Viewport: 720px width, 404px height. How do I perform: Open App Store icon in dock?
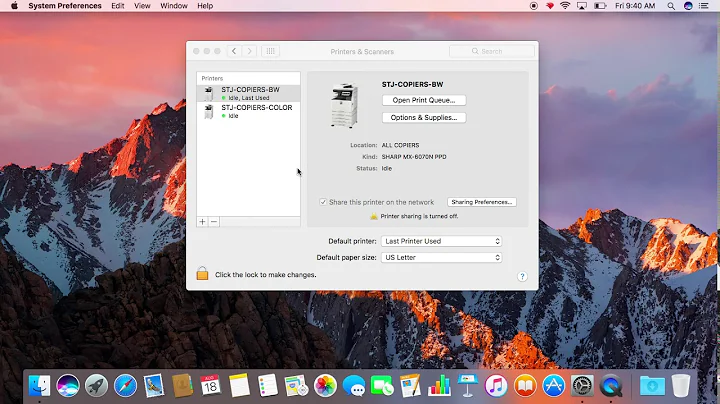pos(553,386)
